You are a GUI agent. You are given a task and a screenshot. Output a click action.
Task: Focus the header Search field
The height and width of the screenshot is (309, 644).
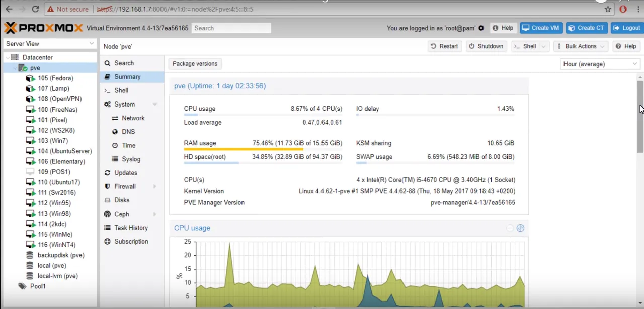231,28
